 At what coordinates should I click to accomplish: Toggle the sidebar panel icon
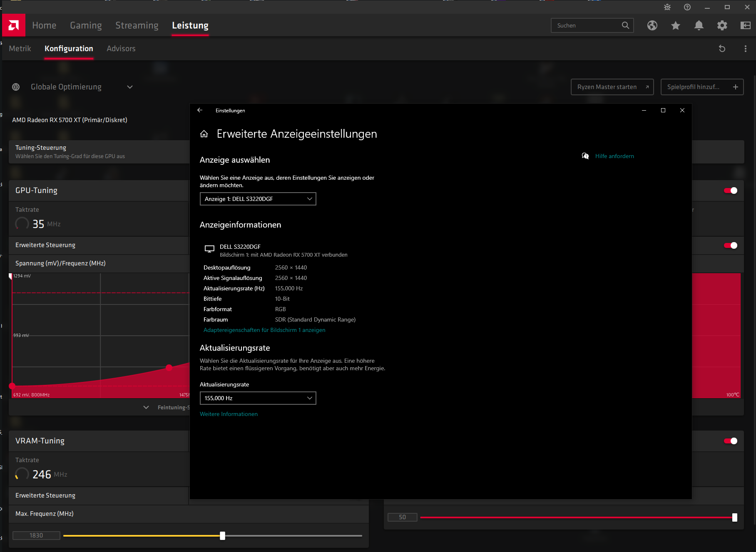point(746,25)
